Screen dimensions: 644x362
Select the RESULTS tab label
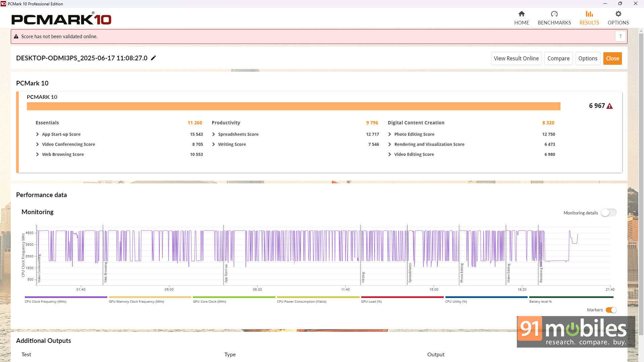click(x=589, y=23)
